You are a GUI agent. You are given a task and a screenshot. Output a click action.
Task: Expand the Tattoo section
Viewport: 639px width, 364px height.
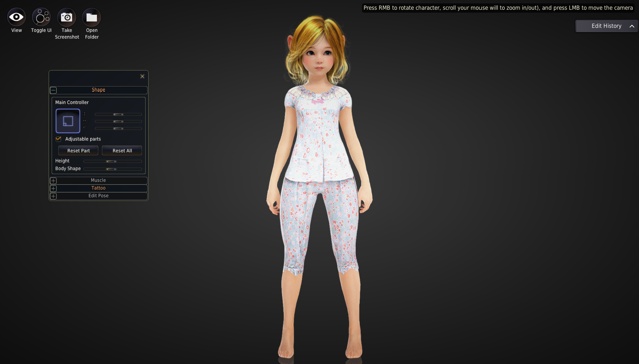coord(53,188)
